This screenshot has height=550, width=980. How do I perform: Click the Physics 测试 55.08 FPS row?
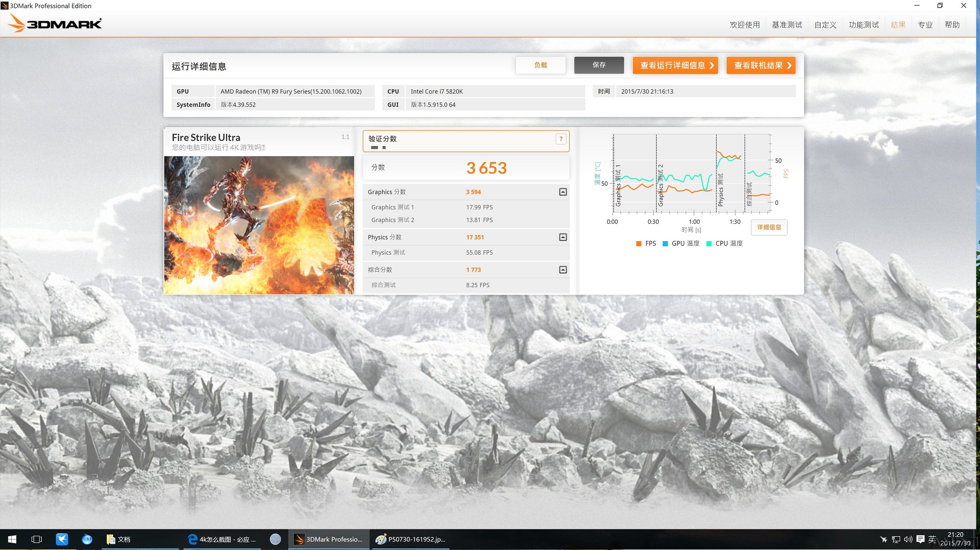(x=466, y=252)
